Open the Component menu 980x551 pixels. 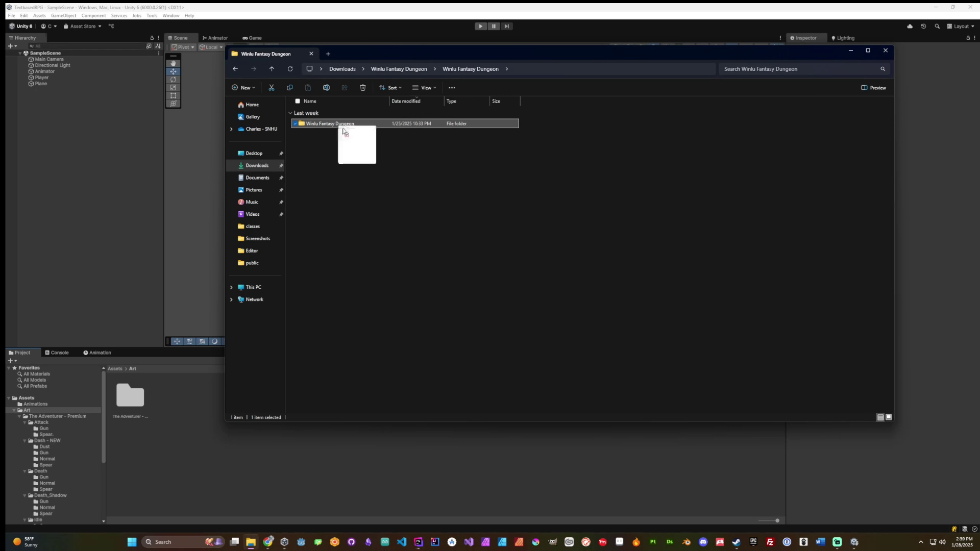pos(93,15)
